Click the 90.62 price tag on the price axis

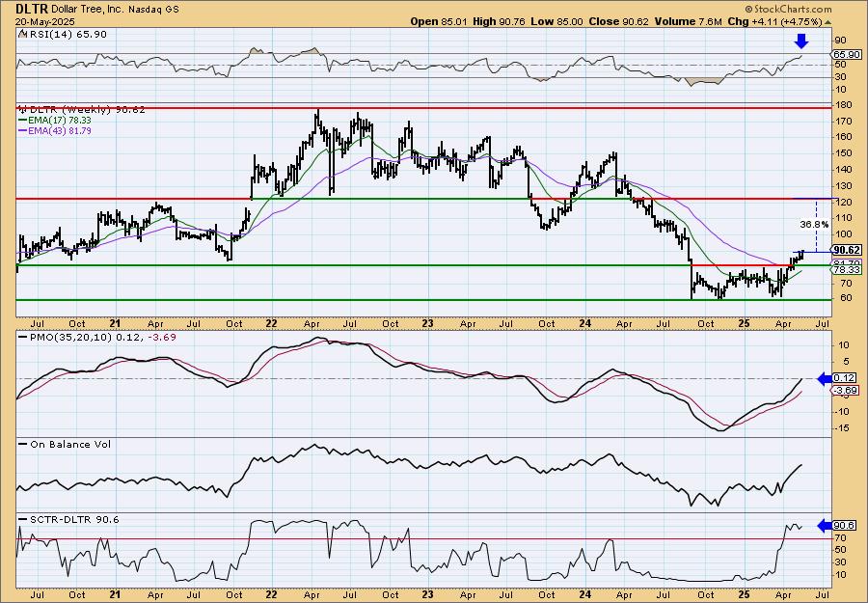(848, 250)
